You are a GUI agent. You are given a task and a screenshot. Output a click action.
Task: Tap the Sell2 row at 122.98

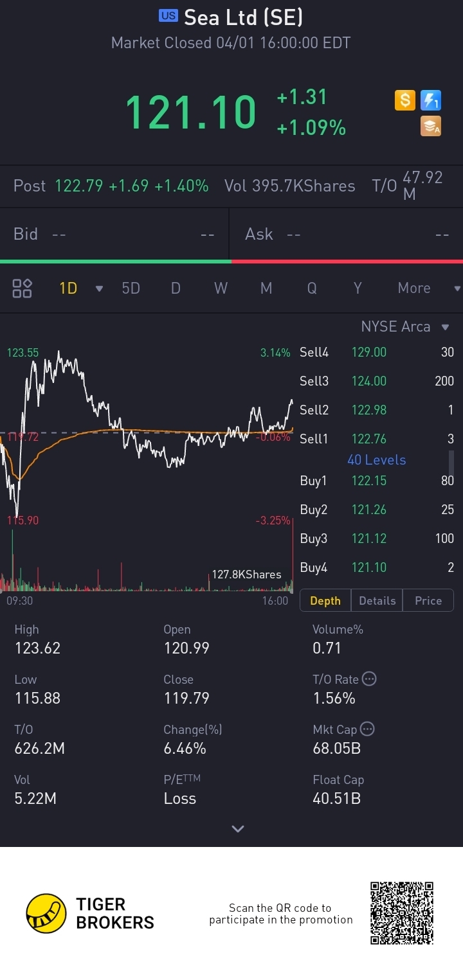(x=377, y=410)
